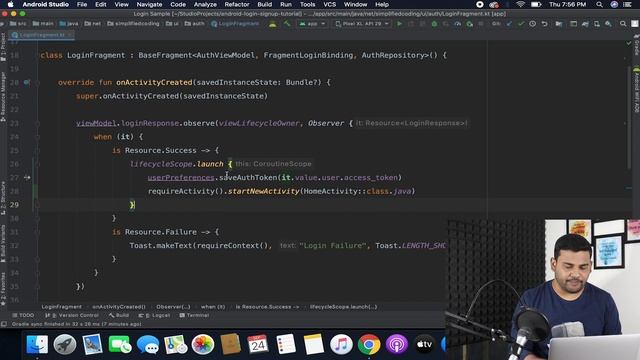Open the Build tool window button
The image size is (640, 360).
click(x=119, y=316)
